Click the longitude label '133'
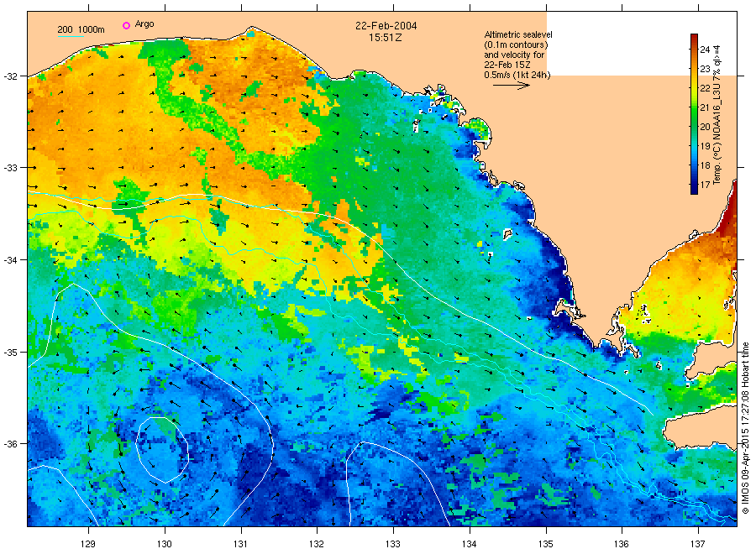The image size is (756, 554). [393, 544]
